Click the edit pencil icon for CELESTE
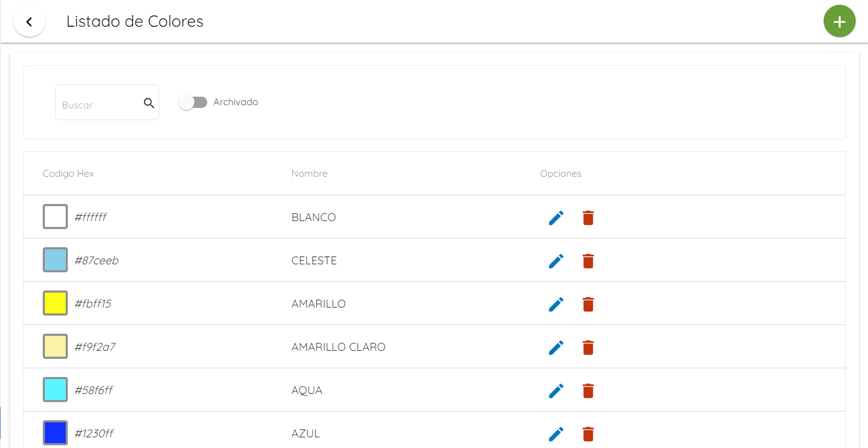868x448 pixels. coord(556,261)
